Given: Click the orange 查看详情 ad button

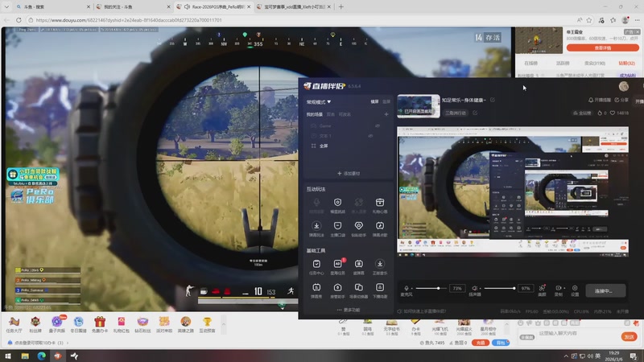Looking at the screenshot, I should [x=602, y=48].
